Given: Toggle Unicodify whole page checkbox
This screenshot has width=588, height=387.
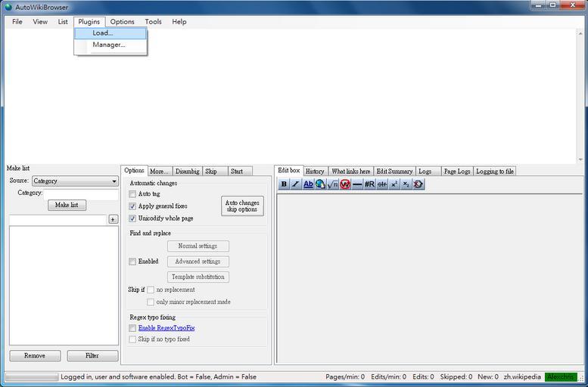Looking at the screenshot, I should click(132, 218).
